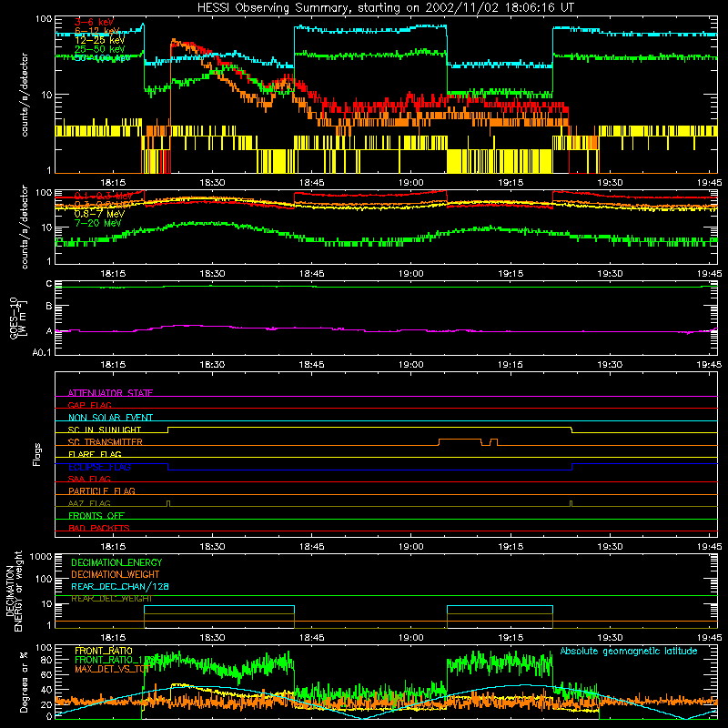
Task: Click the Absolute geomagnetic latitude label
Action: (x=629, y=651)
